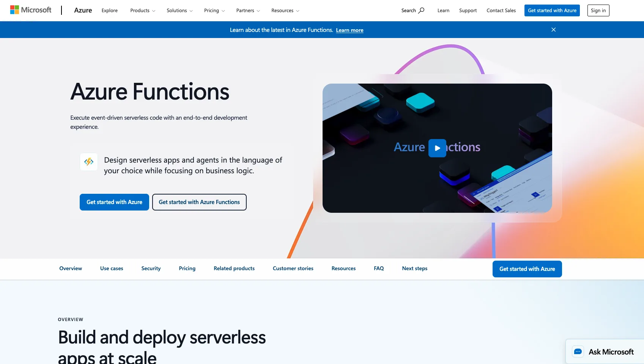Expand the Partners dropdown menu
The width and height of the screenshot is (644, 364).
point(248,11)
